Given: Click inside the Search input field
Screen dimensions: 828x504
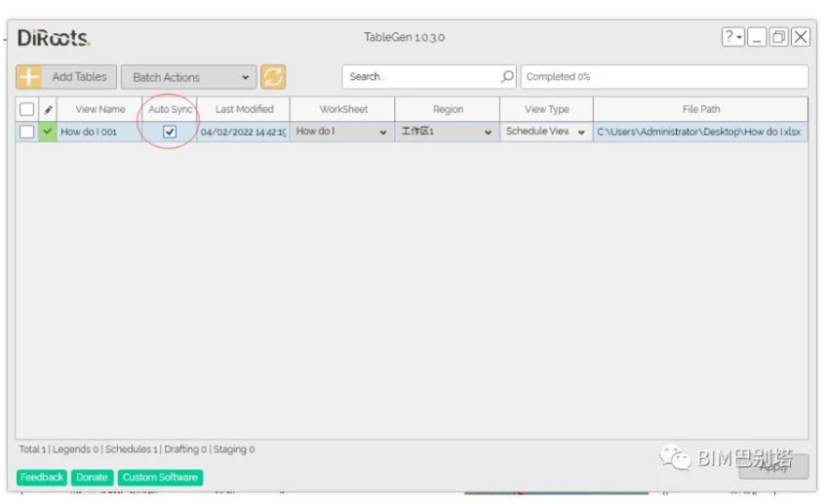Looking at the screenshot, I should pos(422,77).
